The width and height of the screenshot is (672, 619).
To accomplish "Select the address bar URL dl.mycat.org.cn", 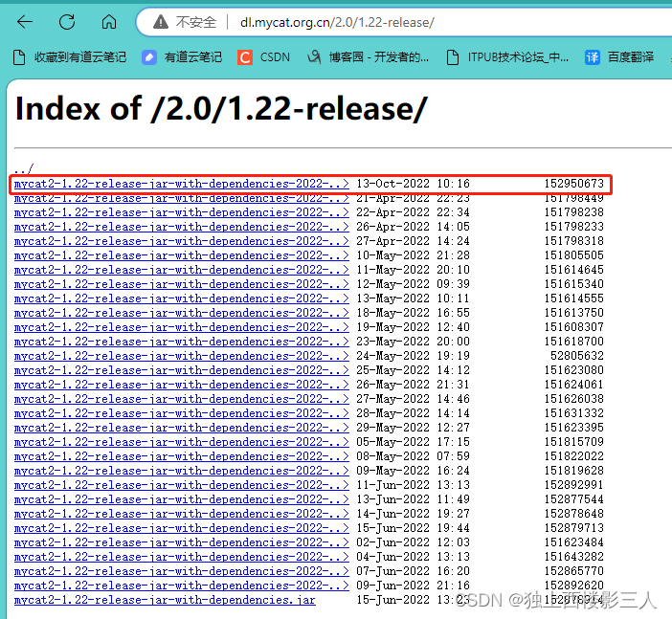I will coord(337,22).
